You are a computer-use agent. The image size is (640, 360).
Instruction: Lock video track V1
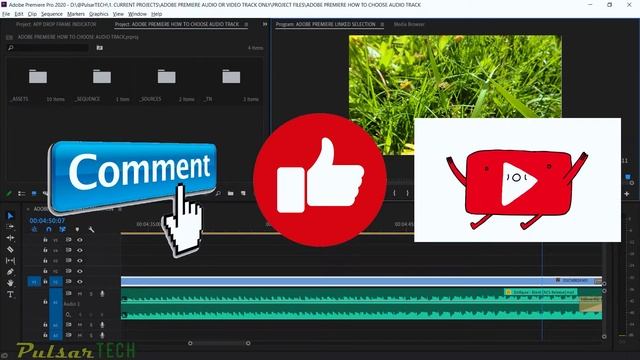[45, 282]
